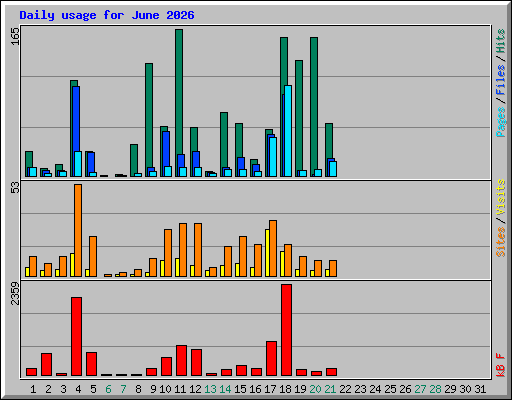Click the red KB bar for day 10
512x400 pixels.
tap(166, 367)
